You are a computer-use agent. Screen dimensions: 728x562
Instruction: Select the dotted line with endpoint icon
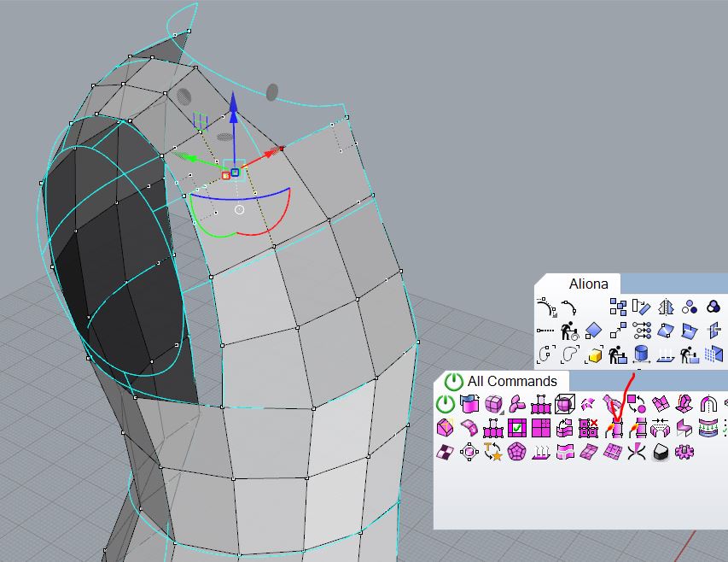545,331
